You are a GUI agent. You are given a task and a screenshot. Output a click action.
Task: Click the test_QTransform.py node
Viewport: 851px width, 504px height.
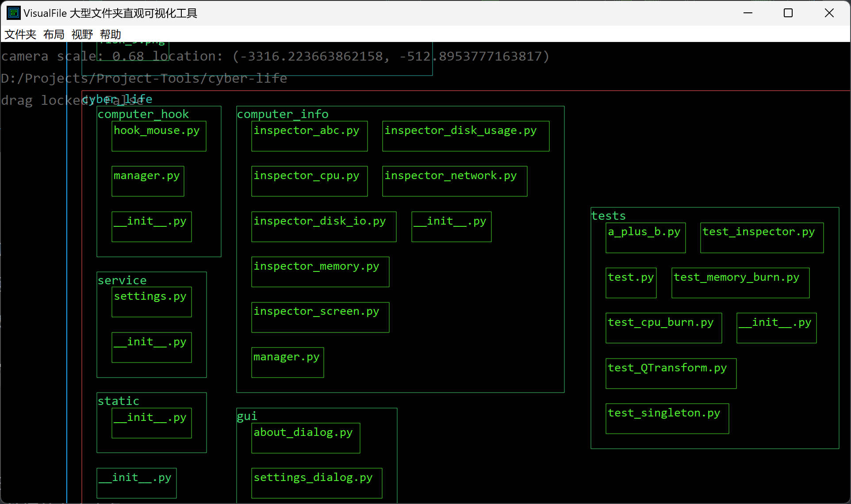pyautogui.click(x=671, y=374)
